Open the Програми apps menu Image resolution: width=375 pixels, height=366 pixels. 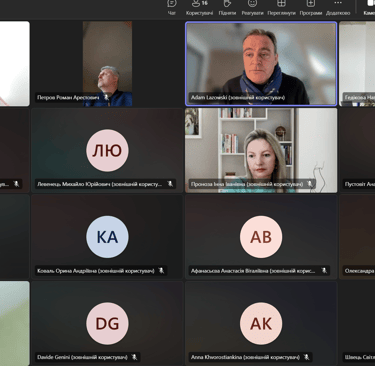311,8
